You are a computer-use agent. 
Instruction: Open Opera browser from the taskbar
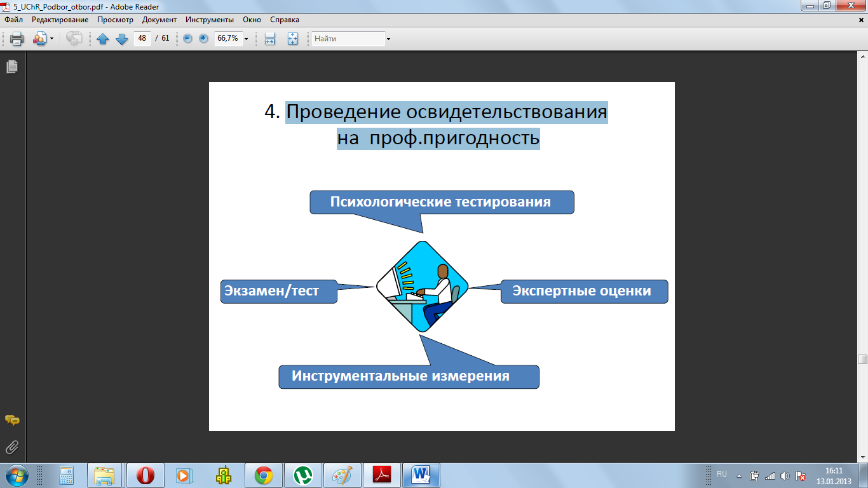(145, 475)
